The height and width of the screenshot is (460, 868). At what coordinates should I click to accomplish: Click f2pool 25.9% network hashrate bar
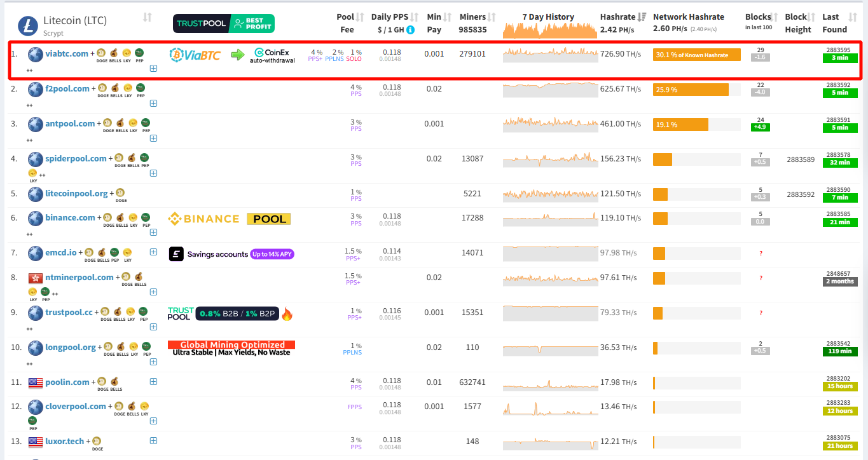tap(691, 90)
